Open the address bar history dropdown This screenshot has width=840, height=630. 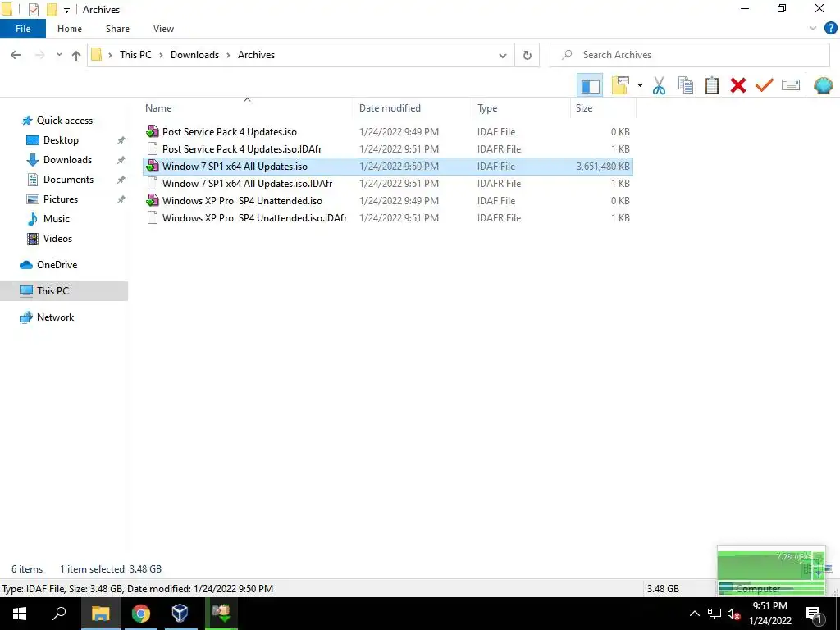pyautogui.click(x=503, y=55)
